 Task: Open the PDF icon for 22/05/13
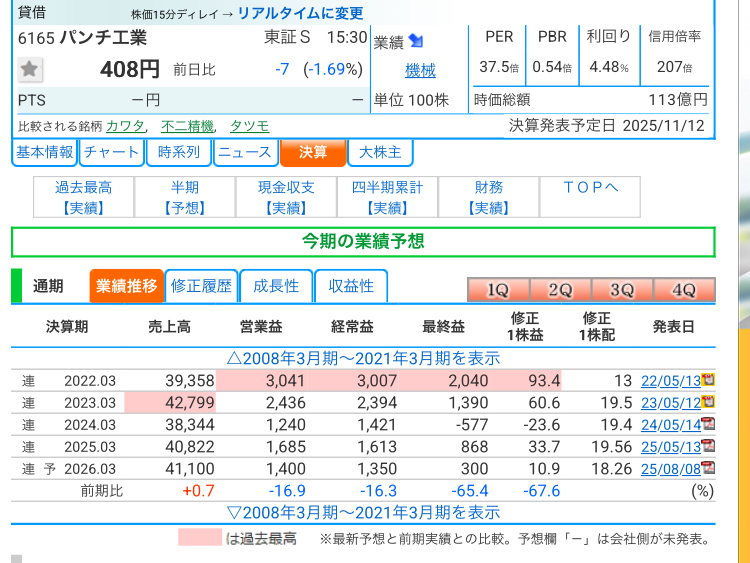[x=708, y=380]
